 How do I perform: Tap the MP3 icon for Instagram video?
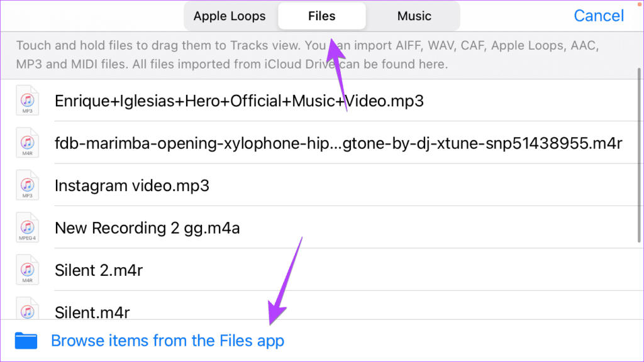(x=27, y=185)
